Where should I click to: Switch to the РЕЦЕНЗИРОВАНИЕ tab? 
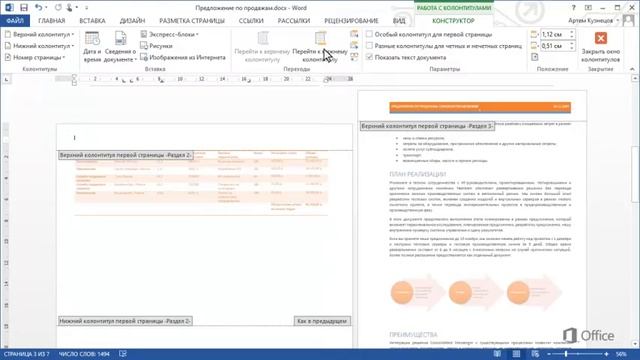point(351,20)
